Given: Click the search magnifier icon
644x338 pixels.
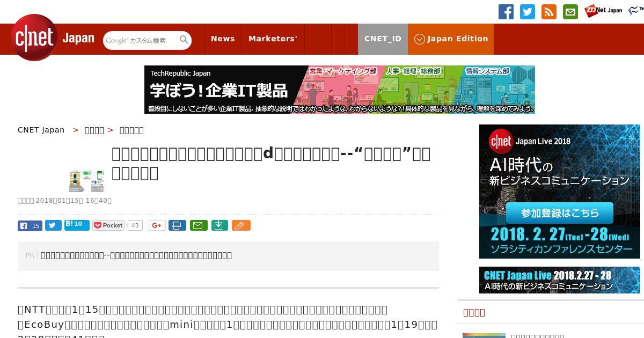Looking at the screenshot, I should coord(184,40).
